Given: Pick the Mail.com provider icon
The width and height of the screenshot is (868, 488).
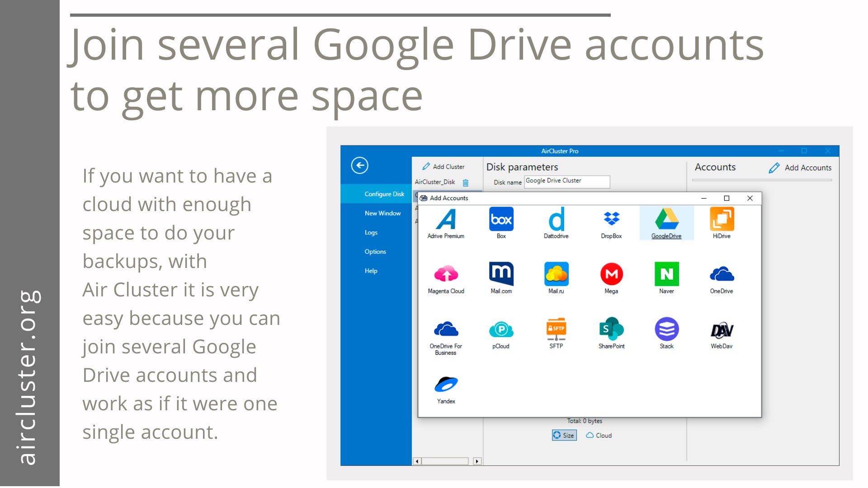Looking at the screenshot, I should pos(501,278).
